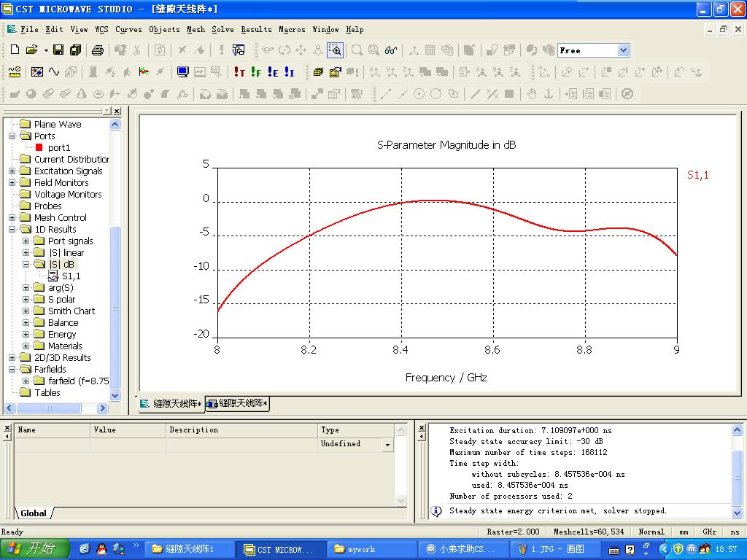Click the tree vertical scroll-down arrow

point(115,395)
